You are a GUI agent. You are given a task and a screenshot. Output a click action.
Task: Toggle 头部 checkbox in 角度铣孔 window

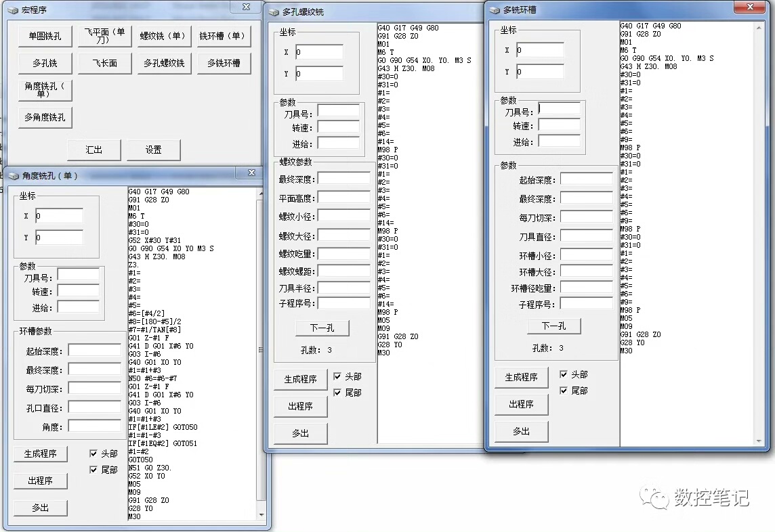93,453
